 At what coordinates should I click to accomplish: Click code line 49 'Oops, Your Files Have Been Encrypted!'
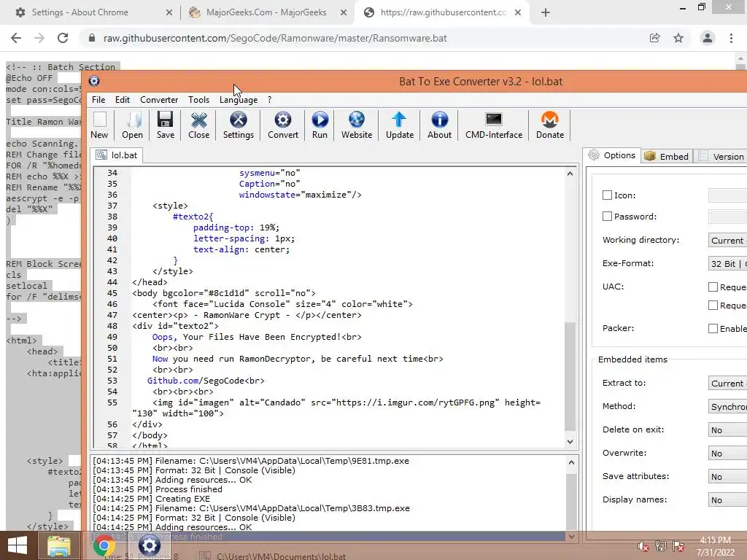click(257, 337)
